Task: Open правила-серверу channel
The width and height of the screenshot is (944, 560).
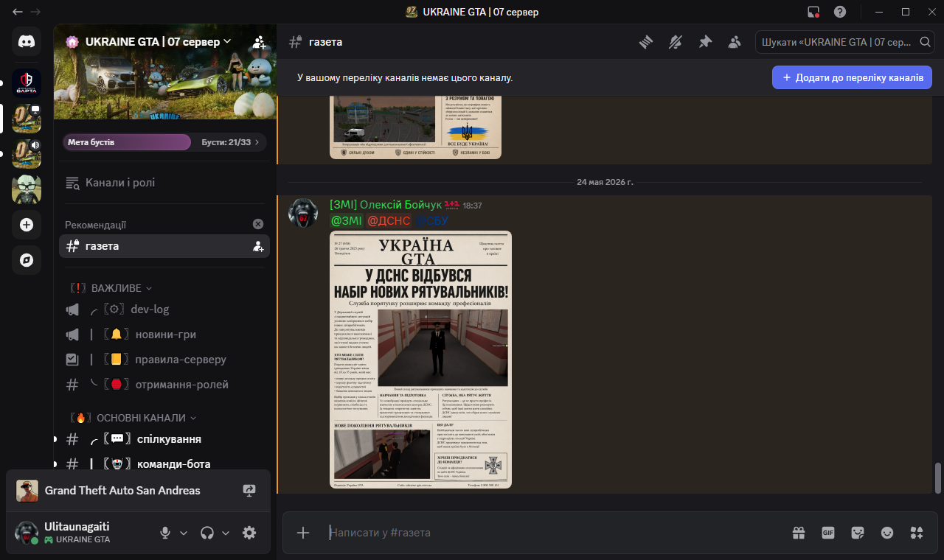Action: point(164,360)
